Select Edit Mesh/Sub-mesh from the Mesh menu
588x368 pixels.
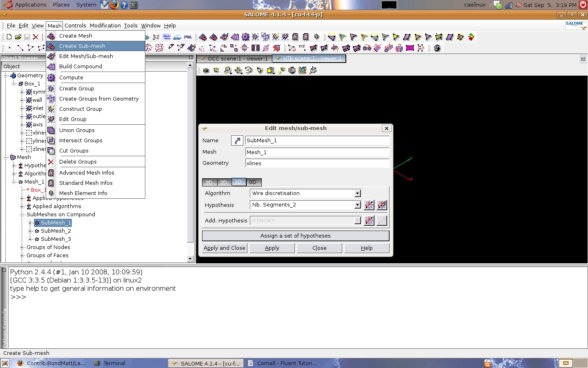coord(86,56)
